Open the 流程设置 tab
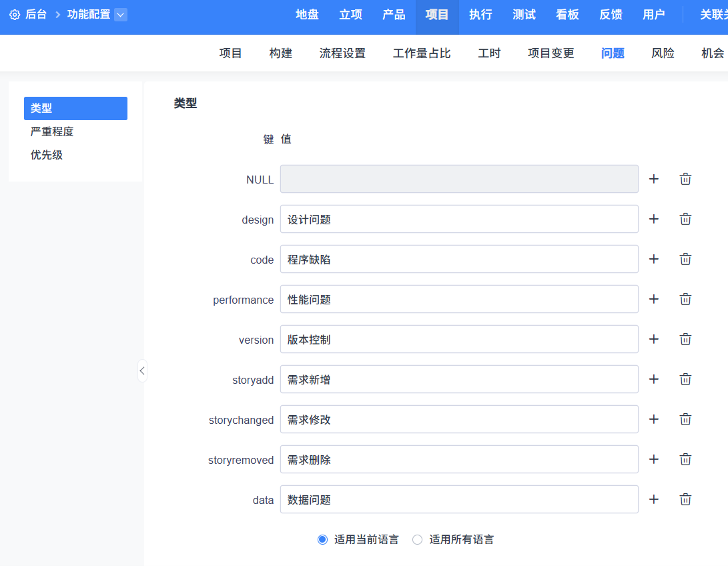The image size is (728, 566). (342, 53)
